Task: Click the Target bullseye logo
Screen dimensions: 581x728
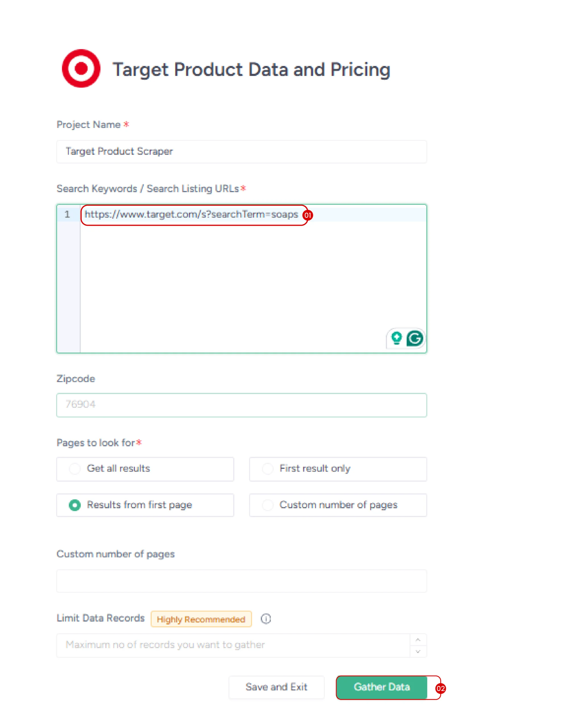Action: pyautogui.click(x=81, y=69)
